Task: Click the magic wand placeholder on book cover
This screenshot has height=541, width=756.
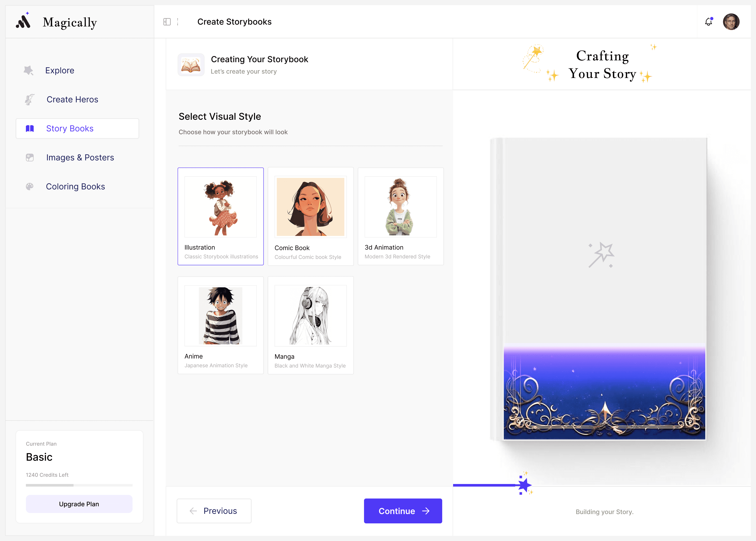Action: click(601, 255)
